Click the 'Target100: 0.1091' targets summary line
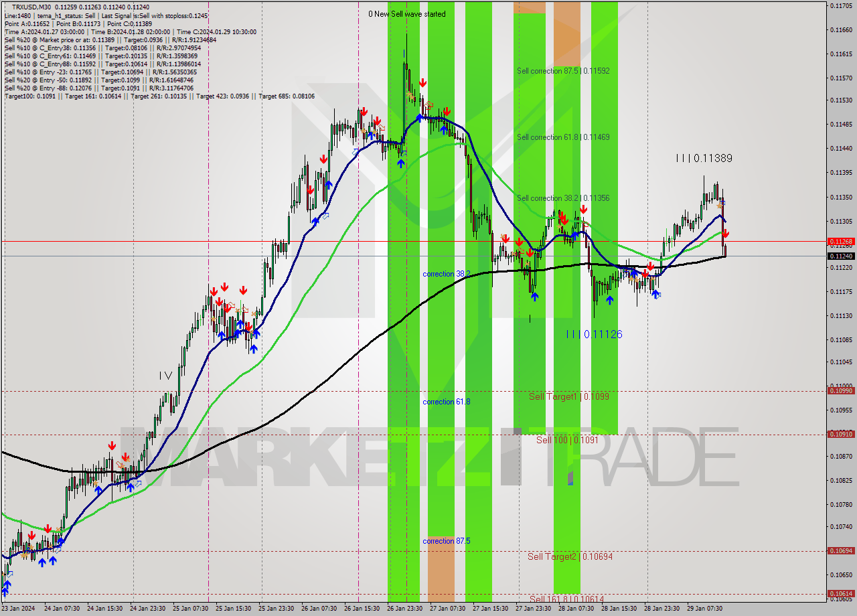 pos(159,96)
